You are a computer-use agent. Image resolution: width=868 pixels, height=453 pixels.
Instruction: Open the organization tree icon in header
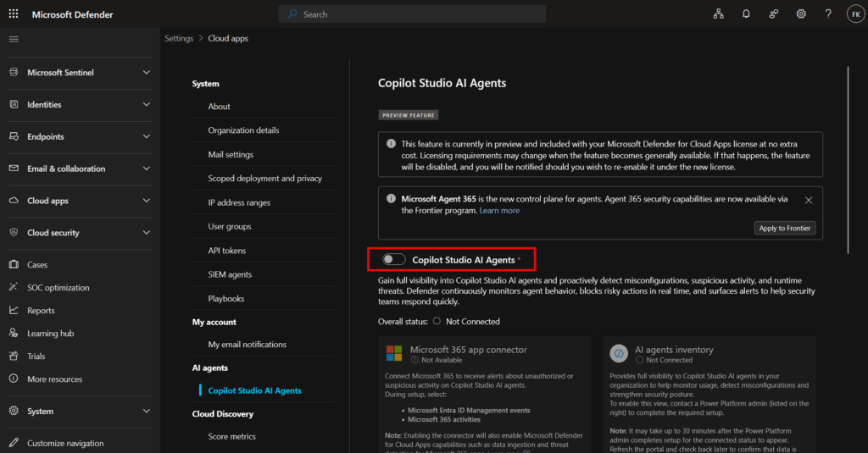point(719,14)
